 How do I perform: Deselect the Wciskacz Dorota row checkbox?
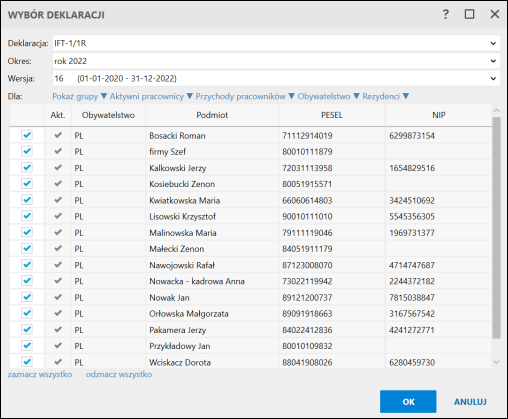27,362
